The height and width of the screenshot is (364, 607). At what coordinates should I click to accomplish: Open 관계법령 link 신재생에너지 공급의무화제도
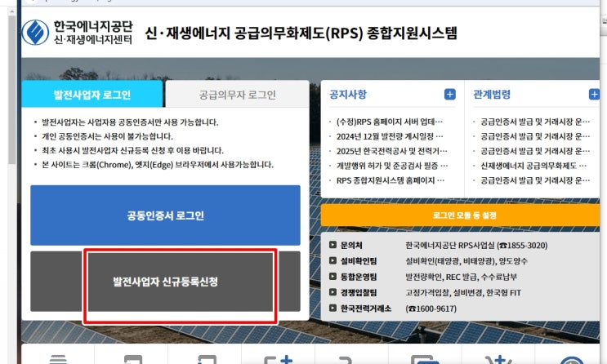[533, 166]
